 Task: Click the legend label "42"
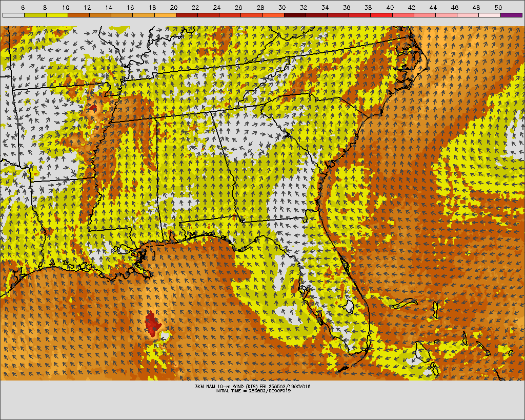412,7
